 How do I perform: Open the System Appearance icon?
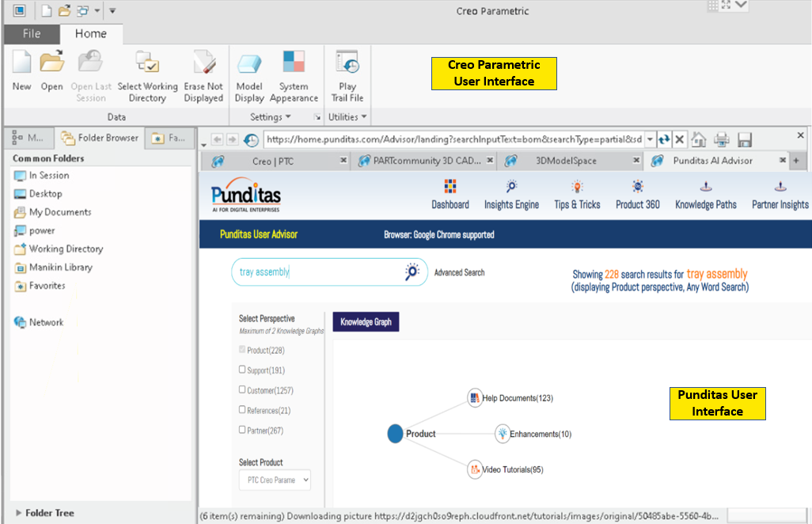point(294,62)
